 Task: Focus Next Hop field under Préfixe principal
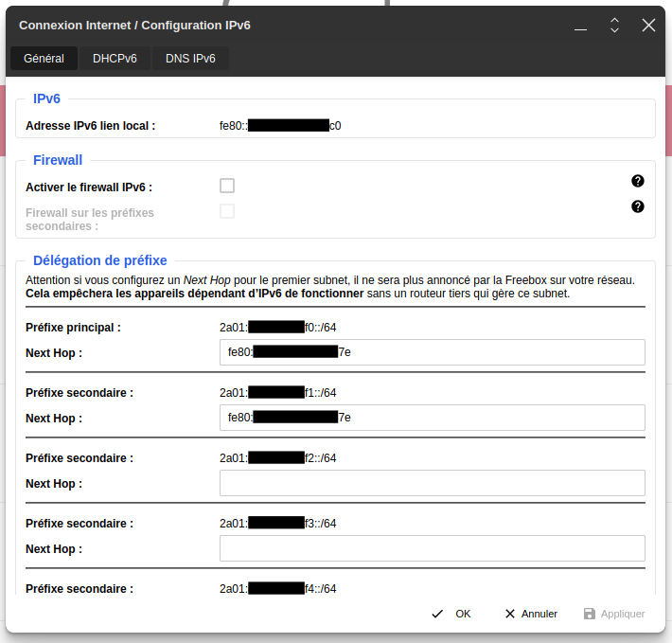[x=432, y=352]
